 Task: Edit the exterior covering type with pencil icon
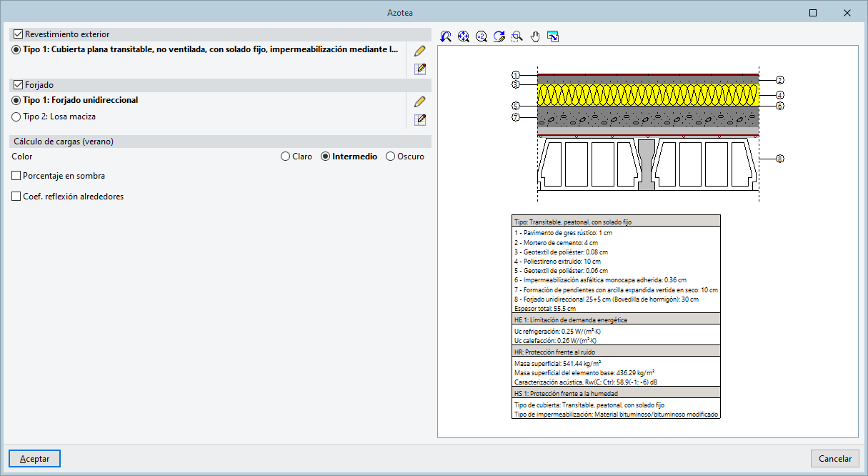(x=420, y=51)
